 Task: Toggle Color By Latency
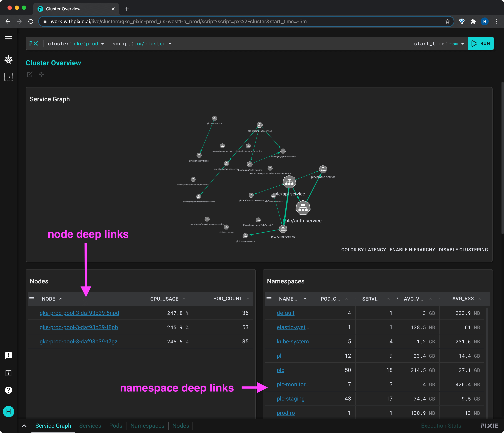click(x=363, y=250)
